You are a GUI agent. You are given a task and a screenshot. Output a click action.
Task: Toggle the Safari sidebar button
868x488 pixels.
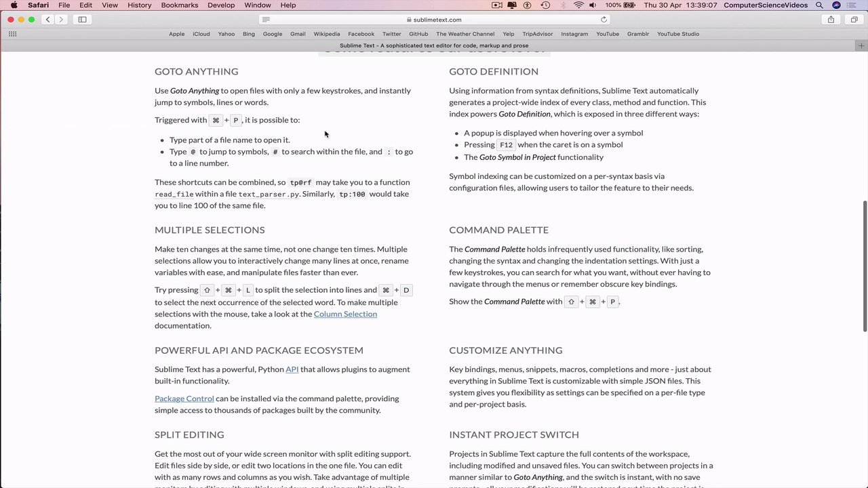coord(83,20)
